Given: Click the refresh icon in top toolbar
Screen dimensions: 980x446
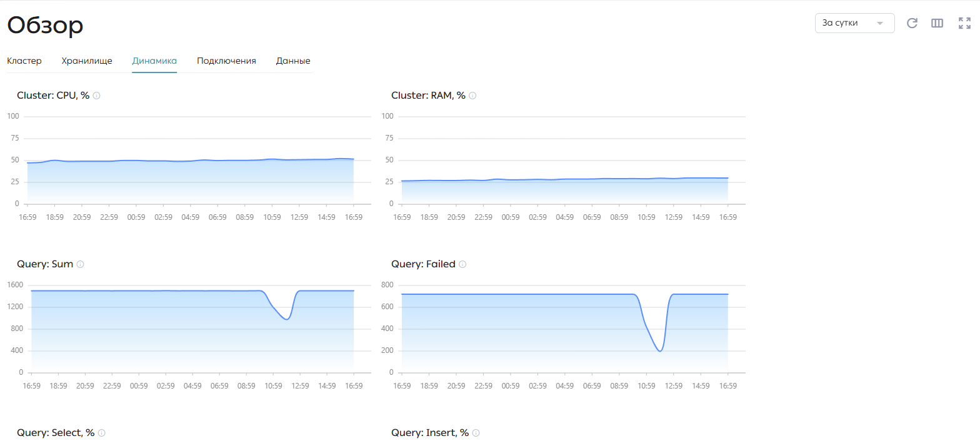Looking at the screenshot, I should click(912, 23).
